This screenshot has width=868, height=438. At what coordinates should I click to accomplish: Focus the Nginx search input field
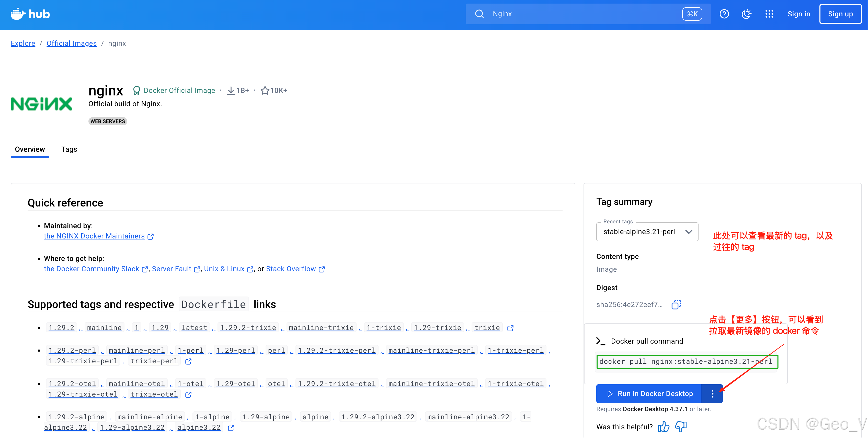tap(588, 14)
